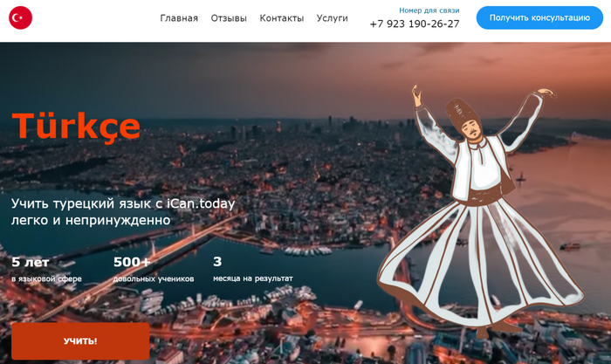Click the Номер для связи label
Screen dimensions: 611x364
click(429, 10)
